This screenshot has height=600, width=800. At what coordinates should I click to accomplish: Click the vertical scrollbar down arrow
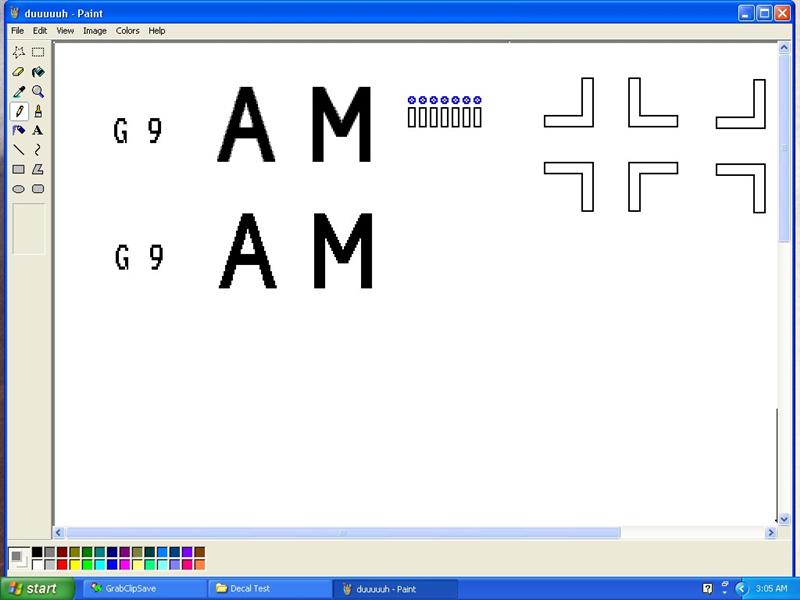click(784, 520)
